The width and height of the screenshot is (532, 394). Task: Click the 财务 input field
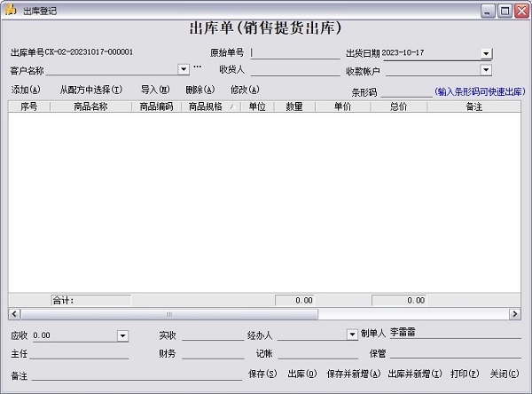point(213,353)
